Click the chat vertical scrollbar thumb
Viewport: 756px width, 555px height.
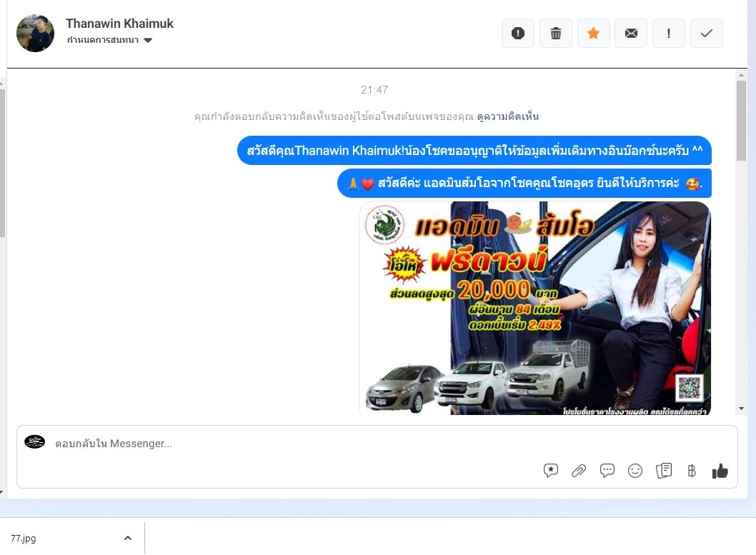click(x=741, y=121)
